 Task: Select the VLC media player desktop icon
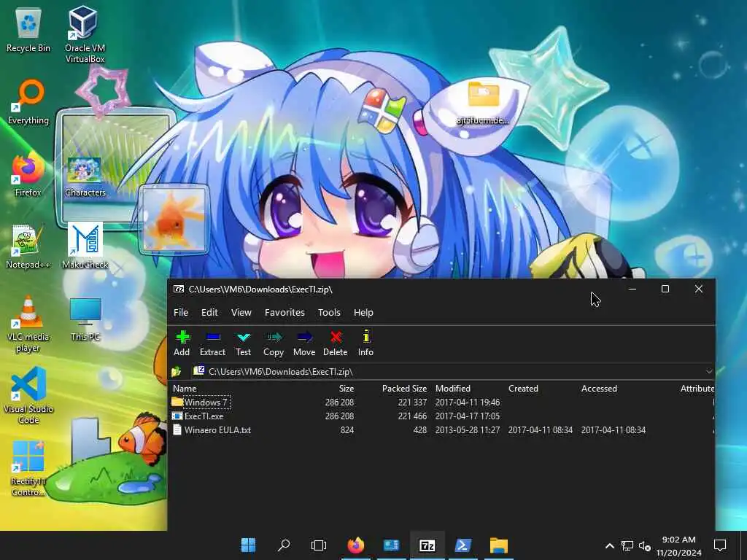click(x=28, y=324)
